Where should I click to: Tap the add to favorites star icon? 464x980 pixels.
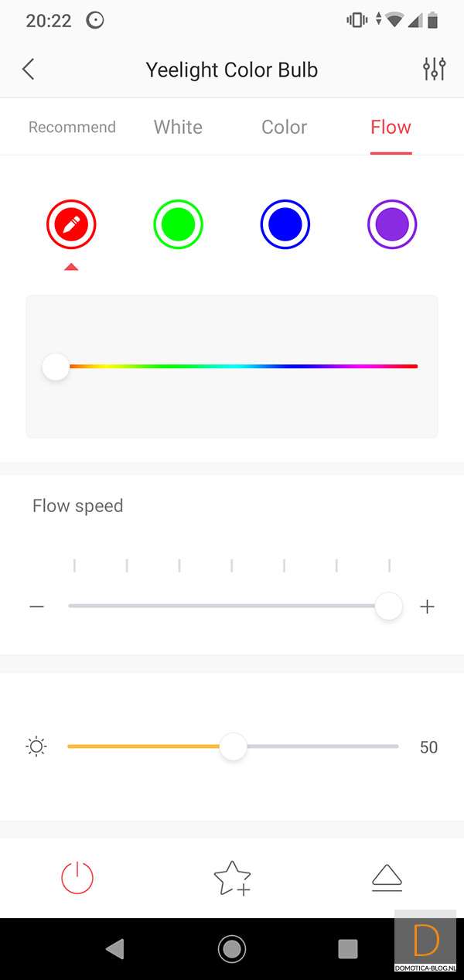coord(232,878)
